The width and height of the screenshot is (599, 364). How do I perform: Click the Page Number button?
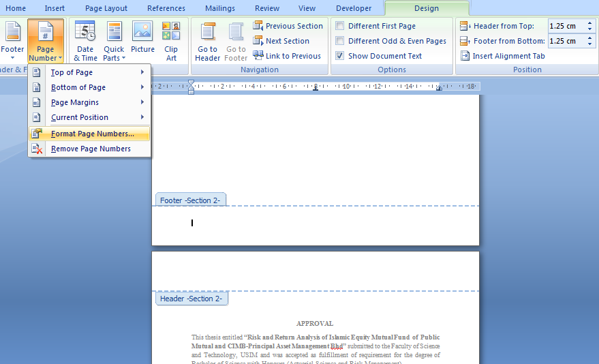tap(46, 41)
